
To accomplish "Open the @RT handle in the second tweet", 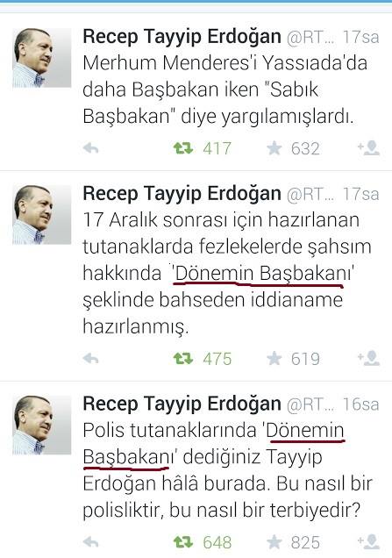I will click(310, 194).
